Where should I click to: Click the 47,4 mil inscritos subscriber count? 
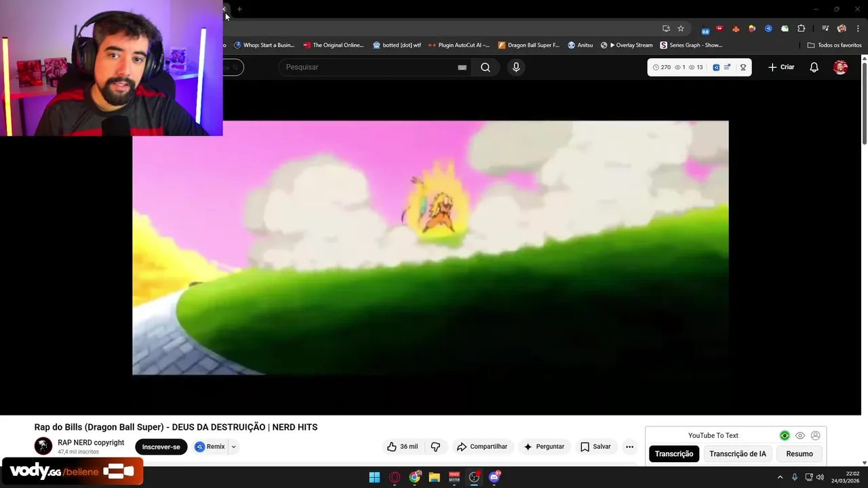(x=78, y=452)
